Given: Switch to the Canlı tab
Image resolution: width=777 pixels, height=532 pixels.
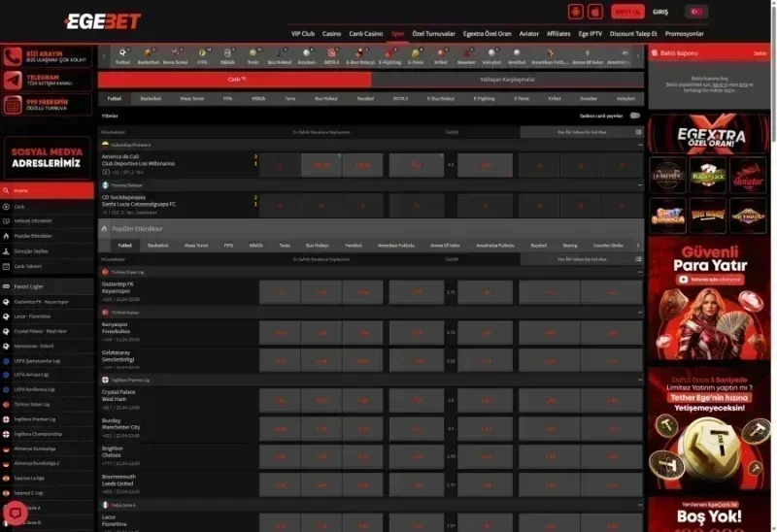Looking at the screenshot, I should (x=234, y=80).
